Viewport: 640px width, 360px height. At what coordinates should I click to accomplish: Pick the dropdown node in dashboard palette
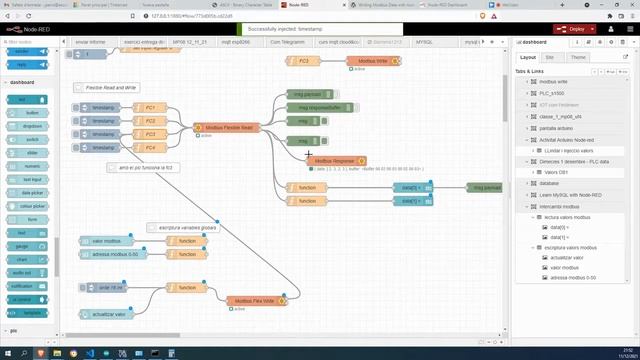pyautogui.click(x=27, y=126)
